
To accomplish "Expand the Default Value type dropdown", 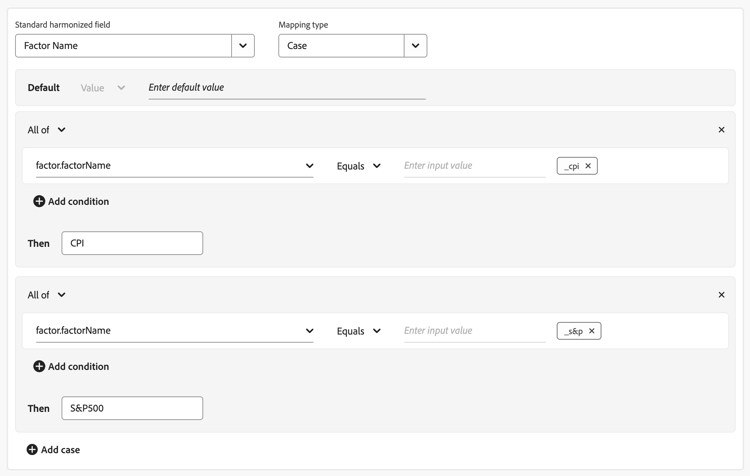I will pos(103,88).
